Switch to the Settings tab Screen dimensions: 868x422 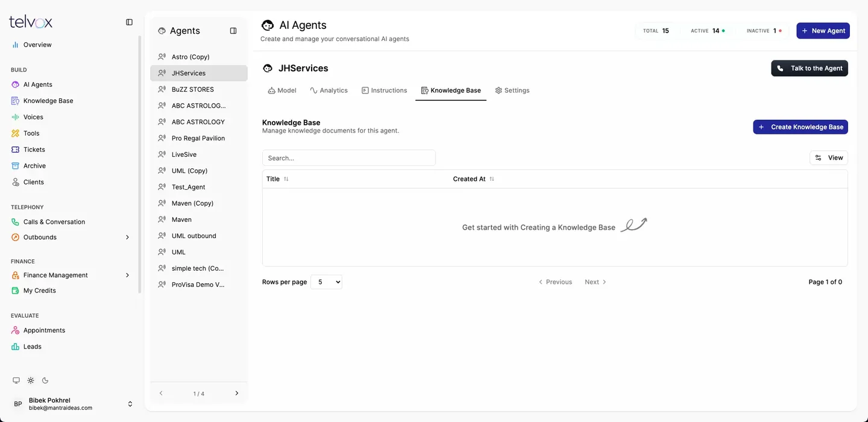coord(512,90)
